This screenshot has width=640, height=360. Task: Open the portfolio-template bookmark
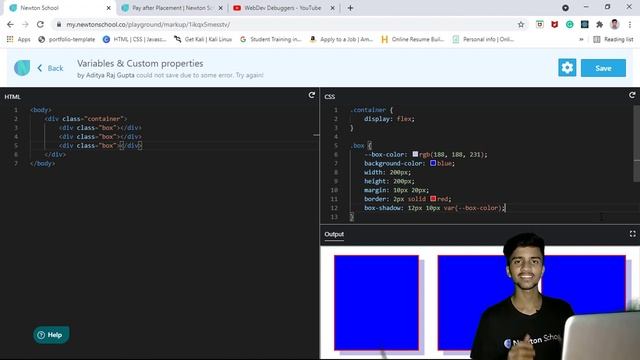[x=67, y=39]
